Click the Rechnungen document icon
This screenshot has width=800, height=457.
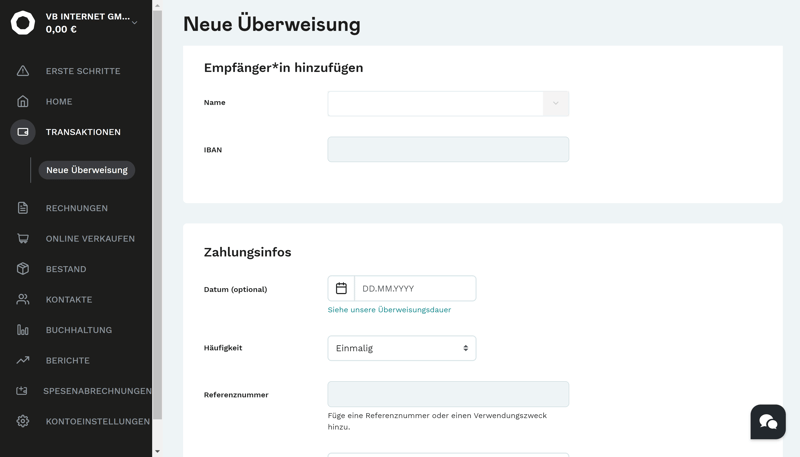tap(23, 208)
